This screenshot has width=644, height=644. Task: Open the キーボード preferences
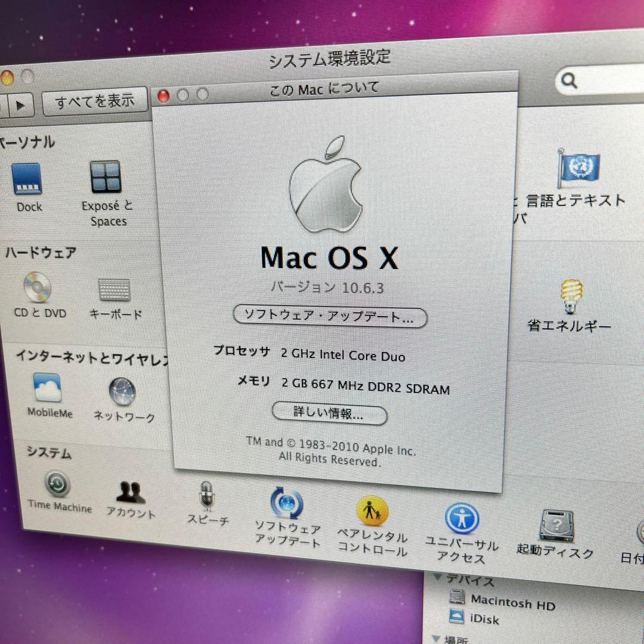pyautogui.click(x=115, y=290)
